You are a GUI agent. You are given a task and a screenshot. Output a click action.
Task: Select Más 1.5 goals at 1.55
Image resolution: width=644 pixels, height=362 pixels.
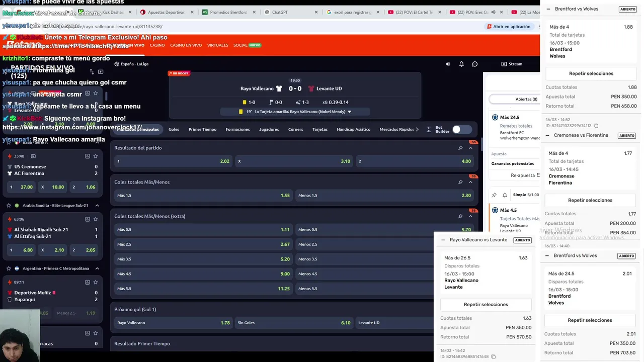click(203, 196)
